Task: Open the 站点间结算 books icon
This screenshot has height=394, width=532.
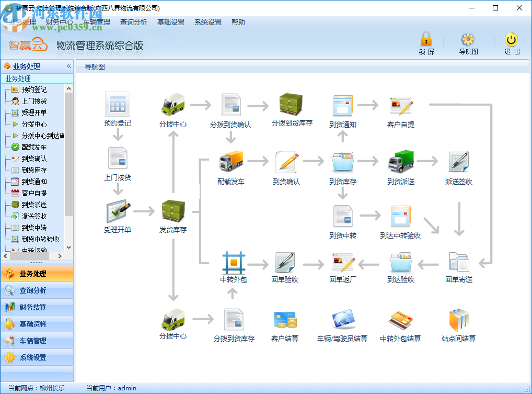Action: click(x=459, y=320)
